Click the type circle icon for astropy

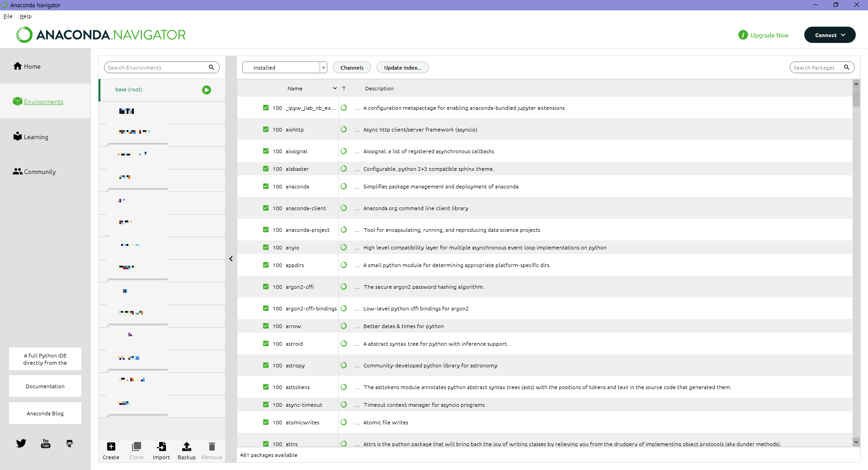[344, 365]
